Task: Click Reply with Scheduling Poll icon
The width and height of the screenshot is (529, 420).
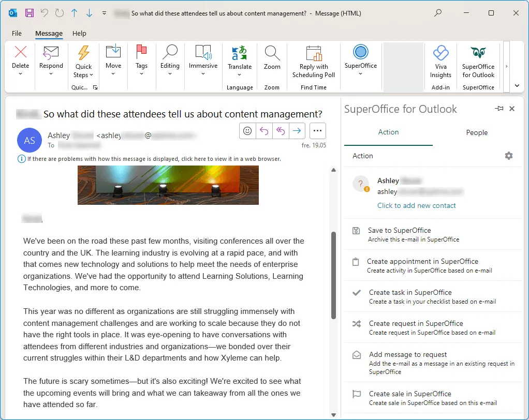Action: coord(313,54)
